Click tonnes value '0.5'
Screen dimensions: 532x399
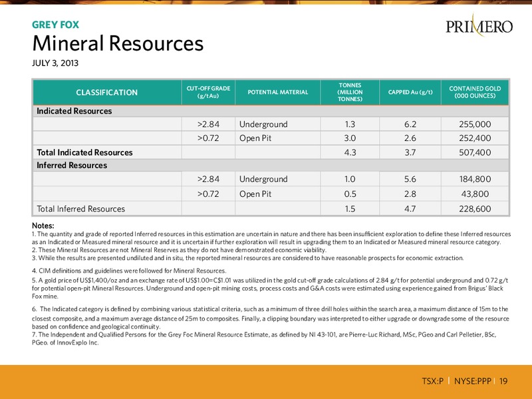(x=350, y=194)
